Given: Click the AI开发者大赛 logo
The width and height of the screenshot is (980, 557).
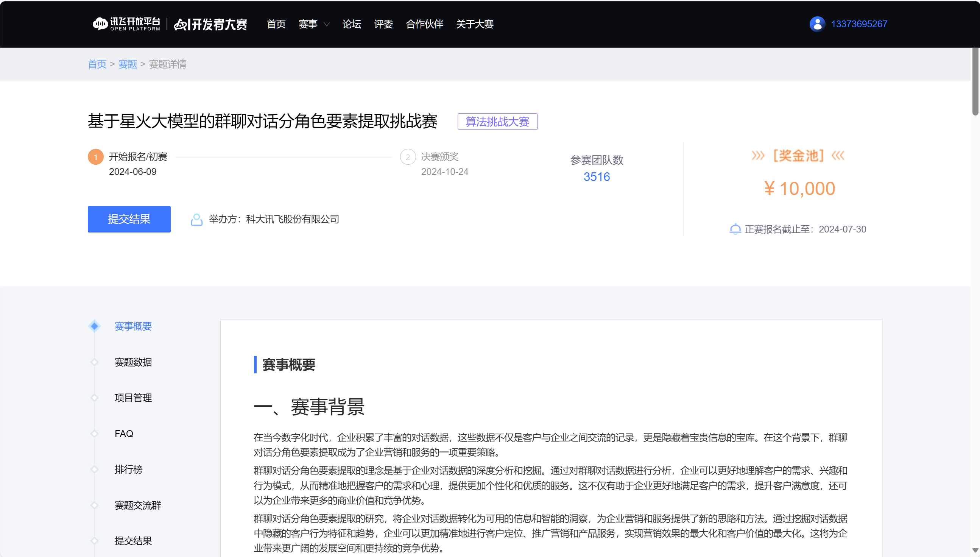Looking at the screenshot, I should pos(210,24).
